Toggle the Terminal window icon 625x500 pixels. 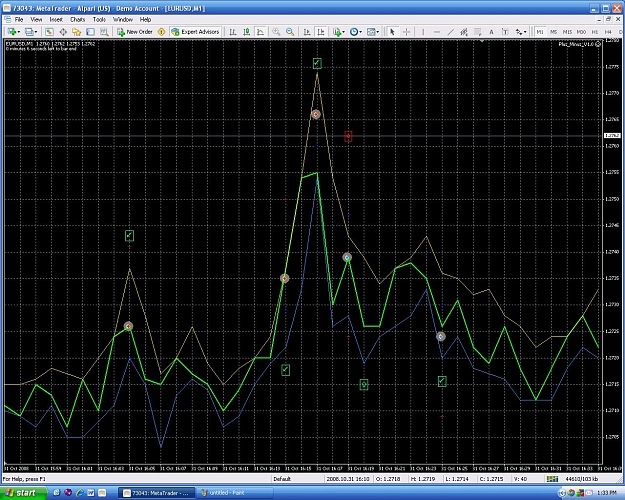point(90,32)
